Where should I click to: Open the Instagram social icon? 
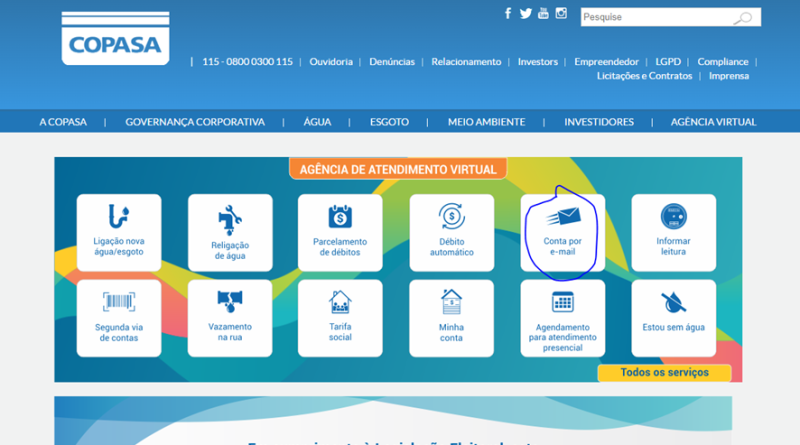pyautogui.click(x=561, y=14)
